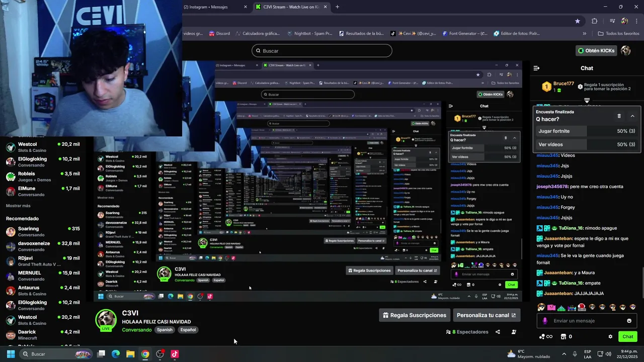Open the emoji picker in message box
The height and width of the screenshot is (362, 644).
(x=629, y=321)
